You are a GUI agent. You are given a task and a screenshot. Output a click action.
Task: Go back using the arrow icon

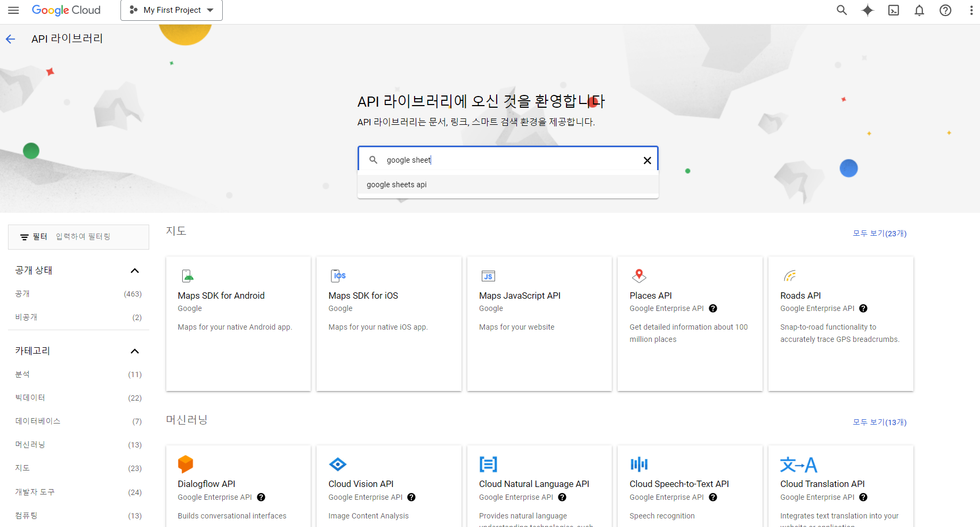10,39
